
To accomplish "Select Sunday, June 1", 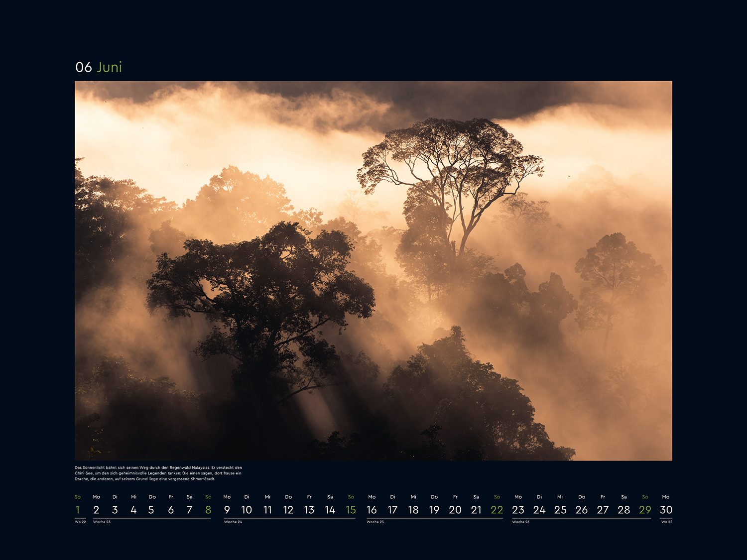I will [78, 510].
